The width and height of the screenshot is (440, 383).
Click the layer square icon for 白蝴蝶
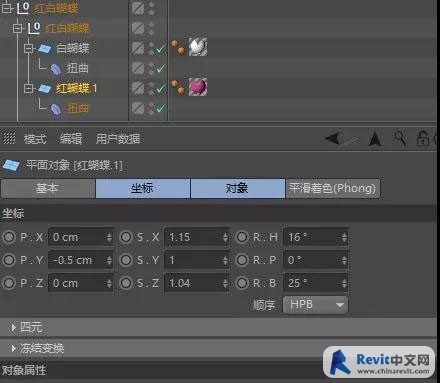tap(138, 48)
